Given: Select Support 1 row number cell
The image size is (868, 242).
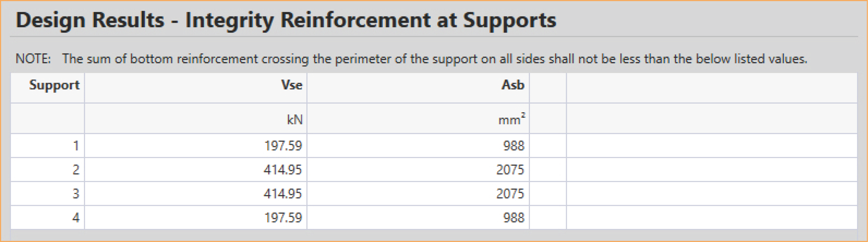Looking at the screenshot, I should coord(48,146).
